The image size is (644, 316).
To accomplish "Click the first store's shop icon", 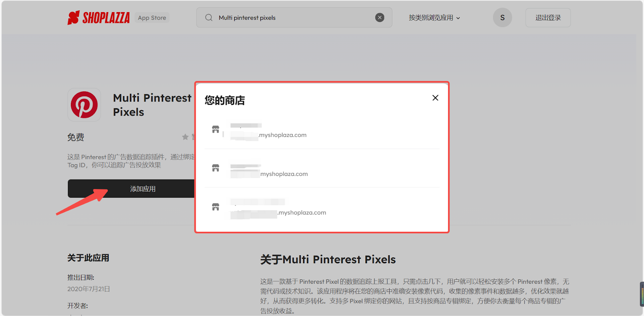I will coord(216,129).
